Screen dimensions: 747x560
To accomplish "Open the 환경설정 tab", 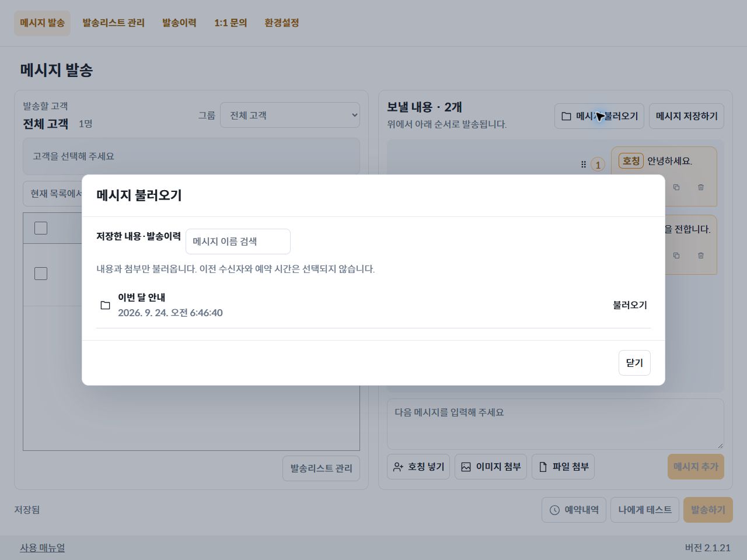I will point(282,23).
